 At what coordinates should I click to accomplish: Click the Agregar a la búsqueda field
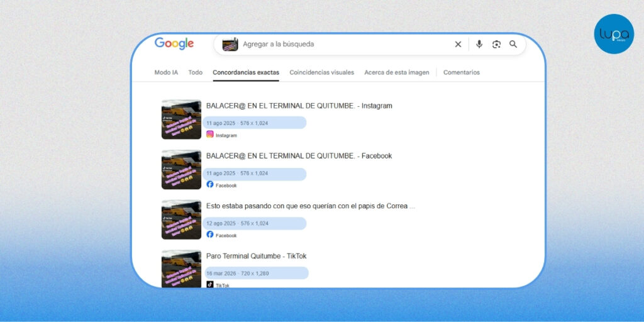click(x=340, y=44)
